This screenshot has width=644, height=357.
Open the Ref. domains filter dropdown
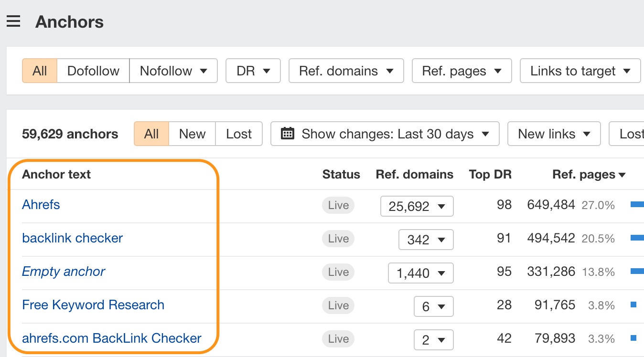tap(346, 71)
